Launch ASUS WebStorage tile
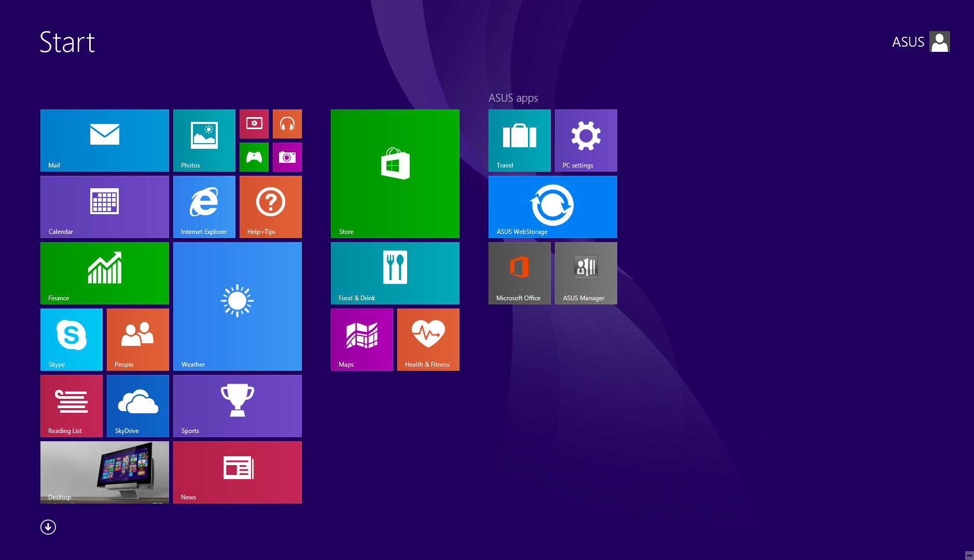The image size is (974, 560). click(553, 207)
